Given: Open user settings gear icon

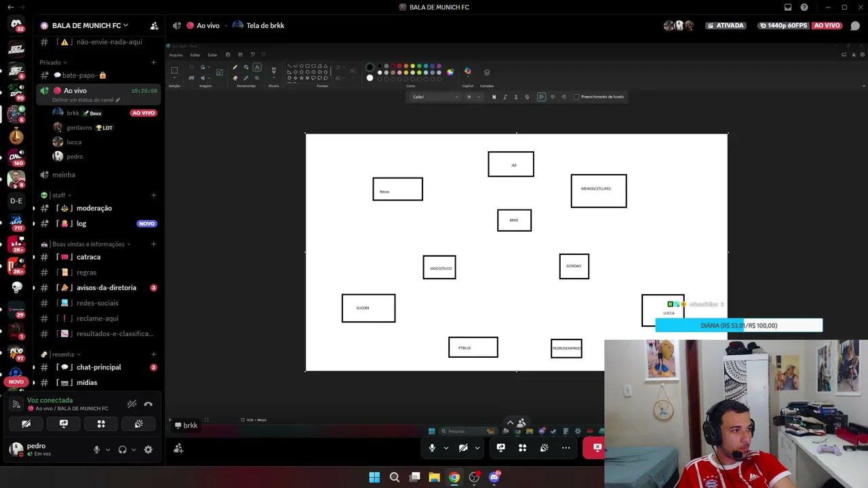Looking at the screenshot, I should (x=149, y=449).
